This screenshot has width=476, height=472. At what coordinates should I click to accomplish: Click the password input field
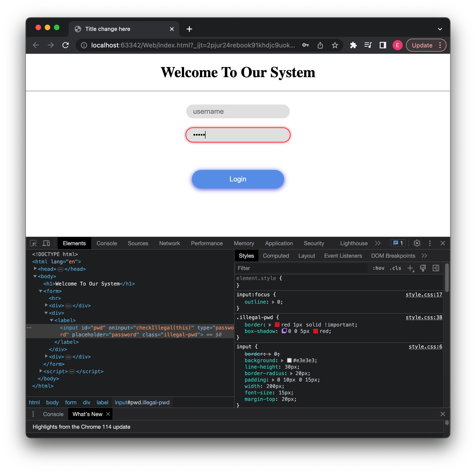238,135
